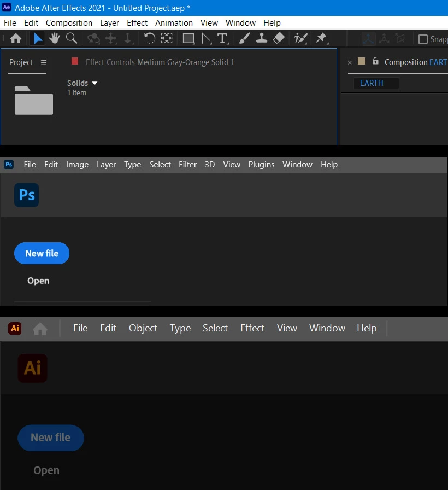Screen dimensions: 448x490
Task: Click the Solids folder thumbnail
Action: [34, 100]
